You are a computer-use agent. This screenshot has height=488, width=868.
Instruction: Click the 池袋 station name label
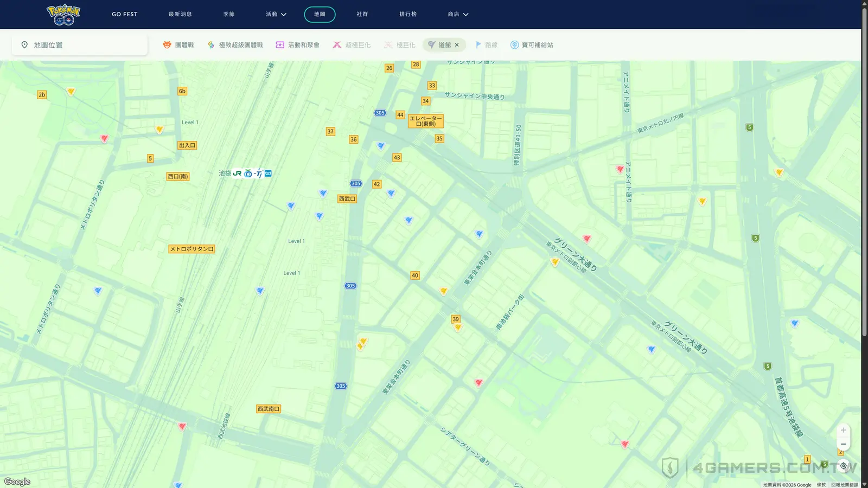point(225,174)
